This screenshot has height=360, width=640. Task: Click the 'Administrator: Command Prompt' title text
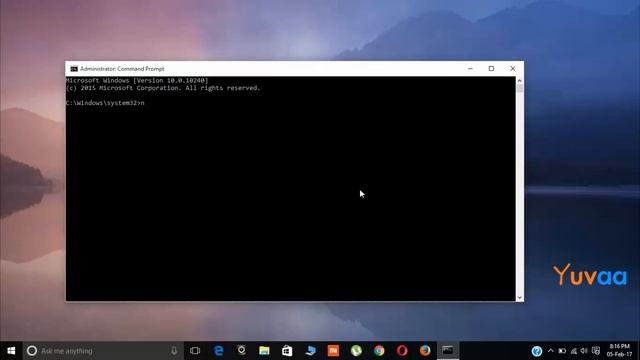(122, 69)
